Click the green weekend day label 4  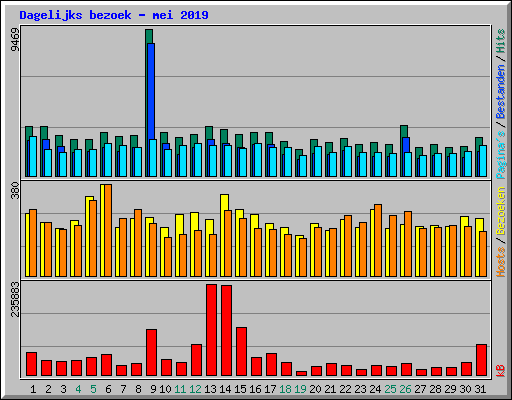[x=78, y=389]
